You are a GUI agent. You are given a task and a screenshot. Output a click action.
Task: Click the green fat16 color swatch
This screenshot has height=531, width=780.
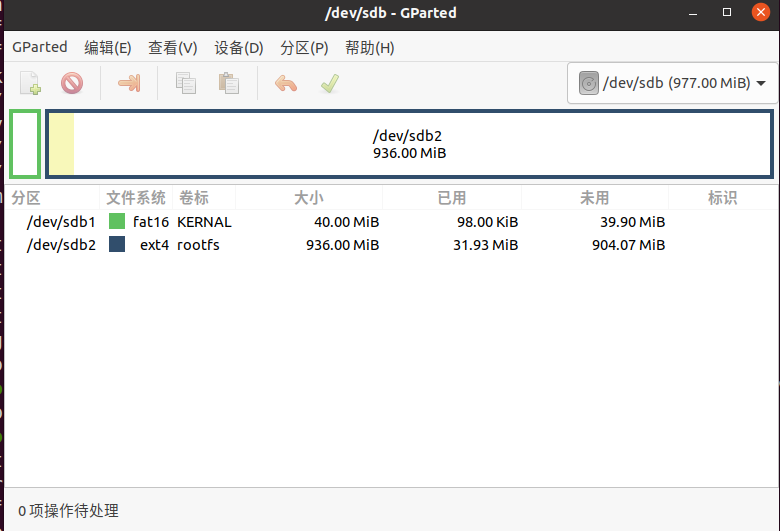point(117,221)
